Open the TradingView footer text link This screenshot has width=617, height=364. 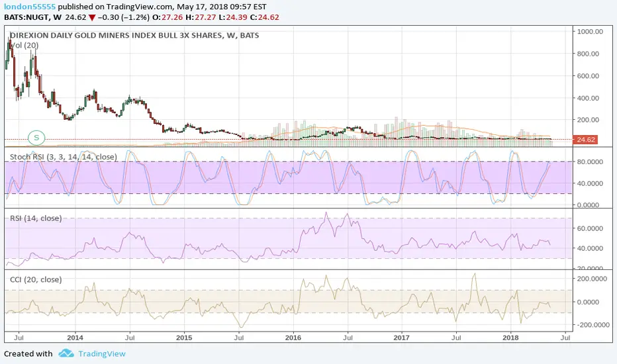102,354
